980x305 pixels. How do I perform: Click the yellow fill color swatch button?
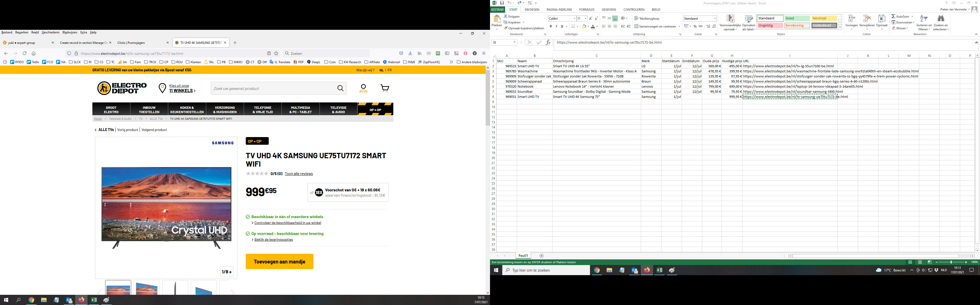(x=584, y=26)
